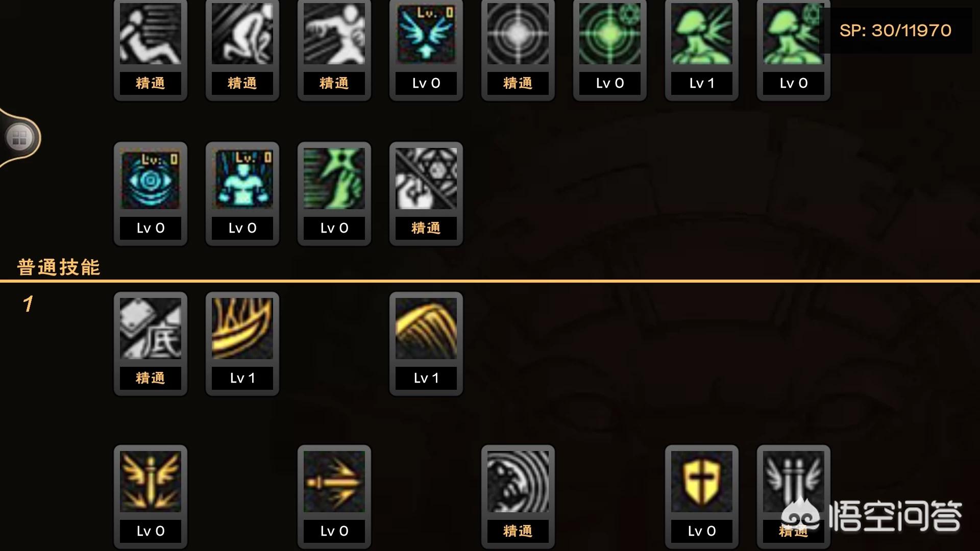Pick the cyan armored body skill
Image resolution: width=980 pixels, height=551 pixels.
point(242,194)
